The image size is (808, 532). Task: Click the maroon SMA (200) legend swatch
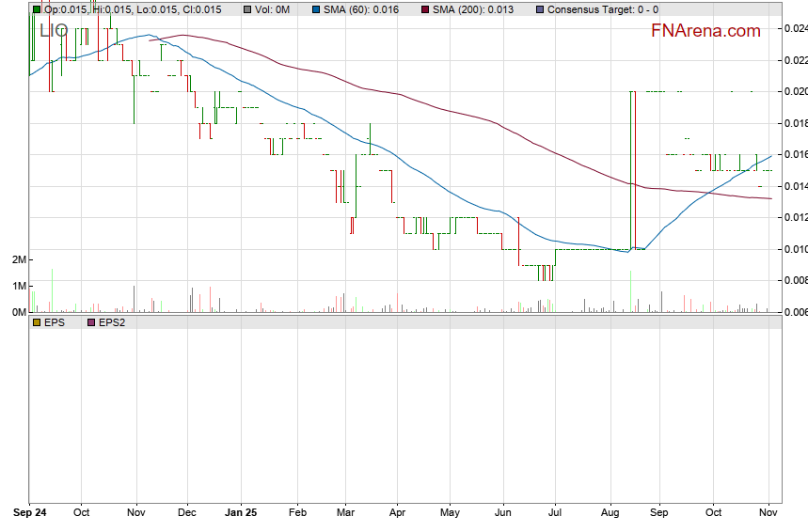click(x=425, y=9)
